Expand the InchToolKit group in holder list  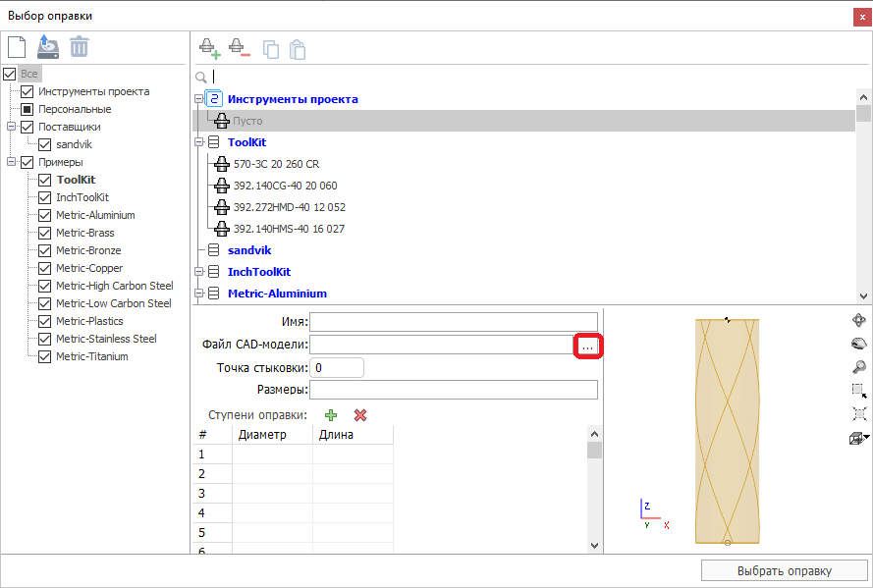[199, 272]
